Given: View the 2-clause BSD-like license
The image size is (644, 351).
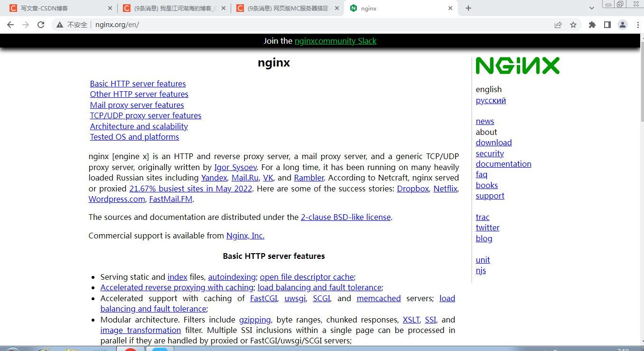Looking at the screenshot, I should point(345,217).
